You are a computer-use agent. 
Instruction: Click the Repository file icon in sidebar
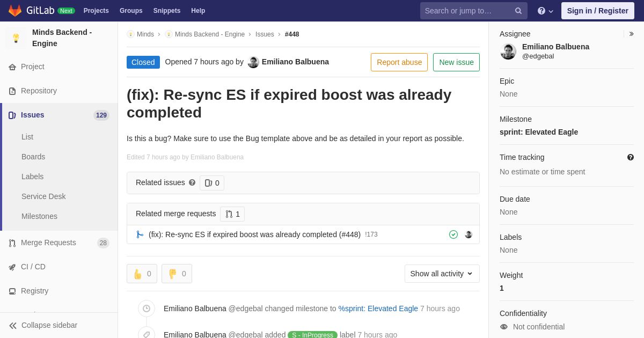coord(12,91)
